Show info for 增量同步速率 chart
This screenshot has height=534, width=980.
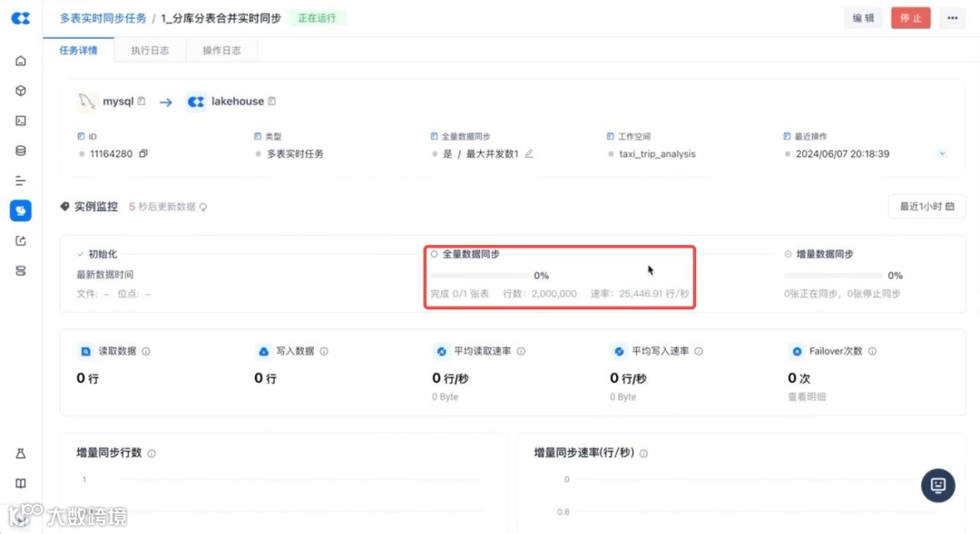[x=643, y=453]
